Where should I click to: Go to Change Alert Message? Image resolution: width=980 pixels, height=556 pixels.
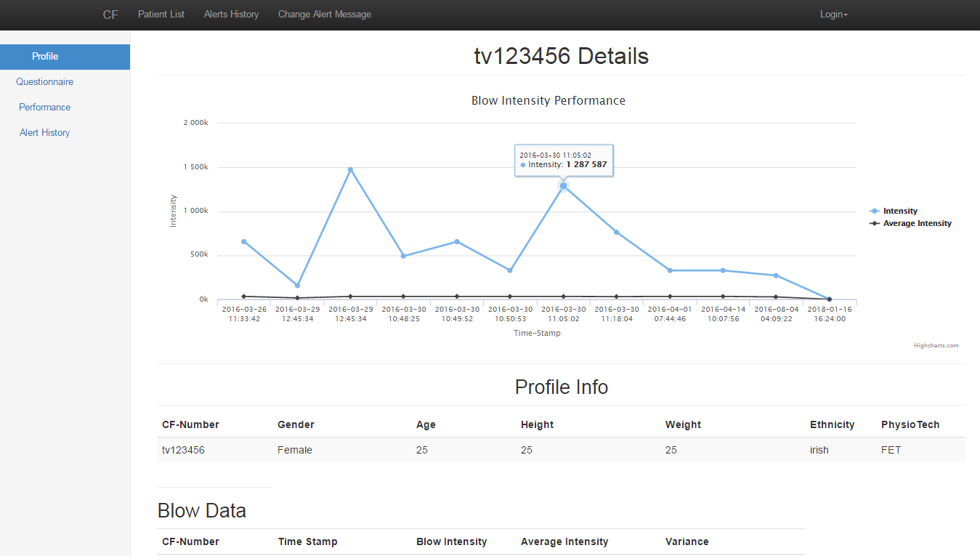coord(325,15)
